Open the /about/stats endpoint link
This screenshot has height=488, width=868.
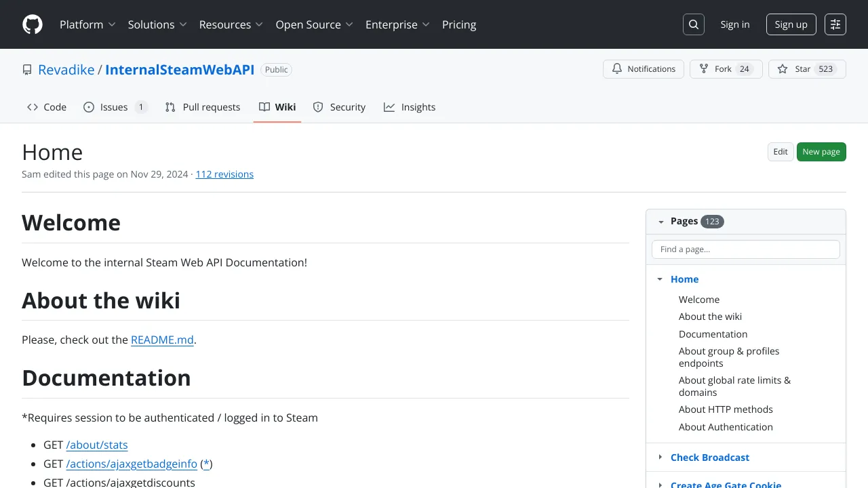click(97, 445)
